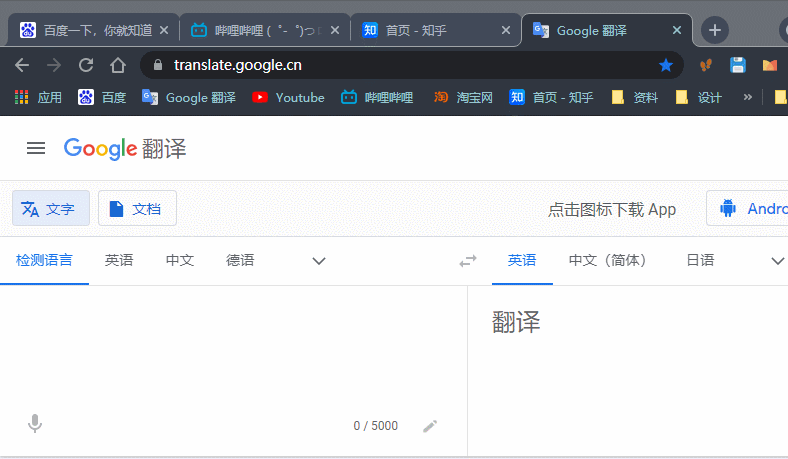This screenshot has width=788, height=459.
Task: Open a new browser tab
Action: click(715, 30)
